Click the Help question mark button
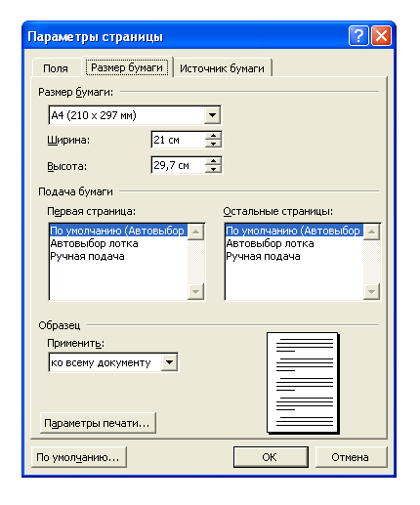The width and height of the screenshot is (420, 505). point(358,36)
